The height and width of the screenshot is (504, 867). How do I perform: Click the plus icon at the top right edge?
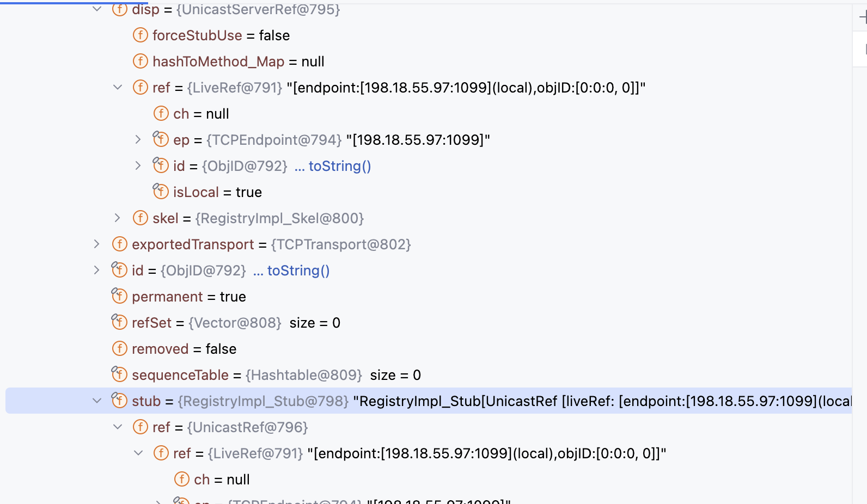pos(863,17)
